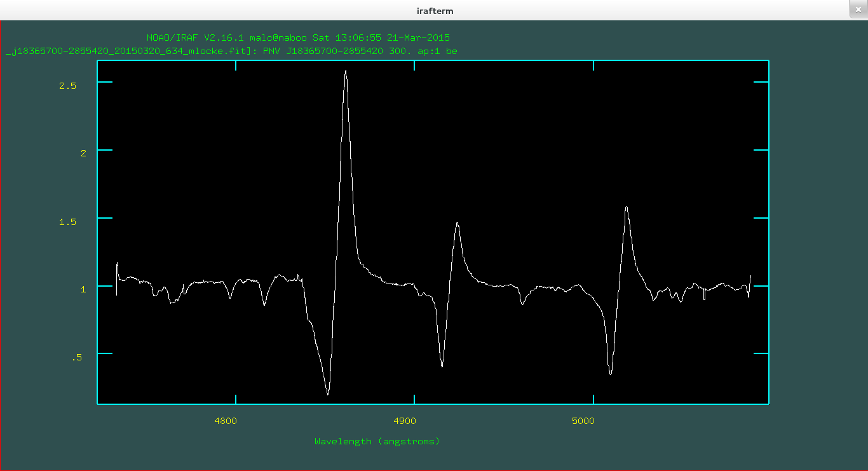Click the .5 y-axis value label
Image resolution: width=868 pixels, height=471 pixels.
(x=76, y=358)
